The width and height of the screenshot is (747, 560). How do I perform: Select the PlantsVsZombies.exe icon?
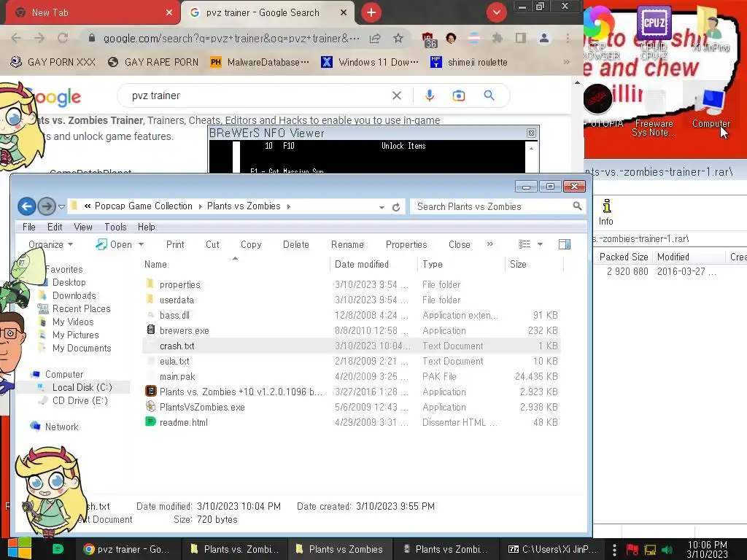[x=150, y=406]
